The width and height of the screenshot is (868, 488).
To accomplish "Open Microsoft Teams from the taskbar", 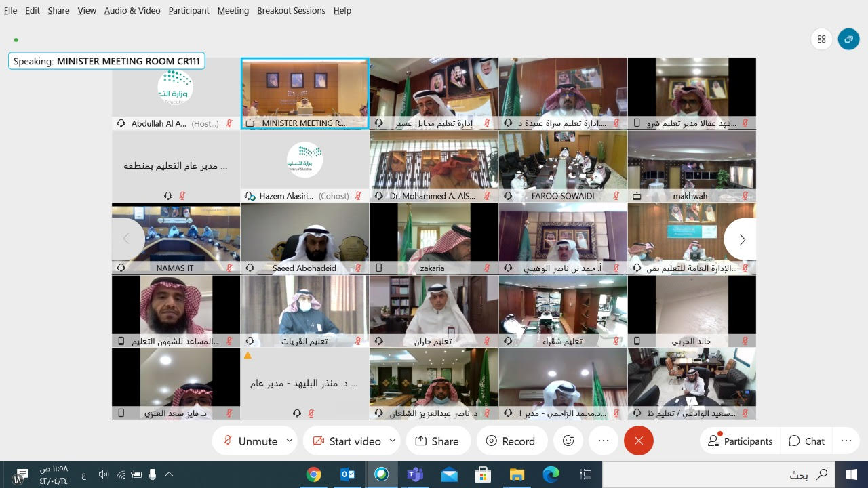I will pyautogui.click(x=414, y=474).
